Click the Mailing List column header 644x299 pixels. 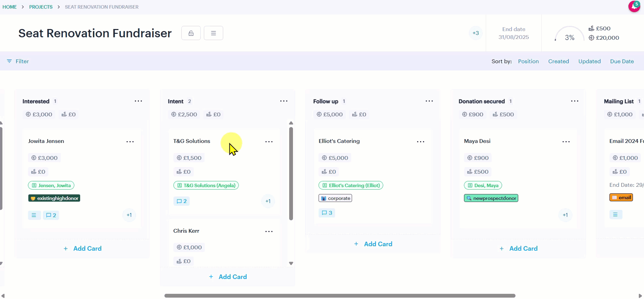pos(618,101)
